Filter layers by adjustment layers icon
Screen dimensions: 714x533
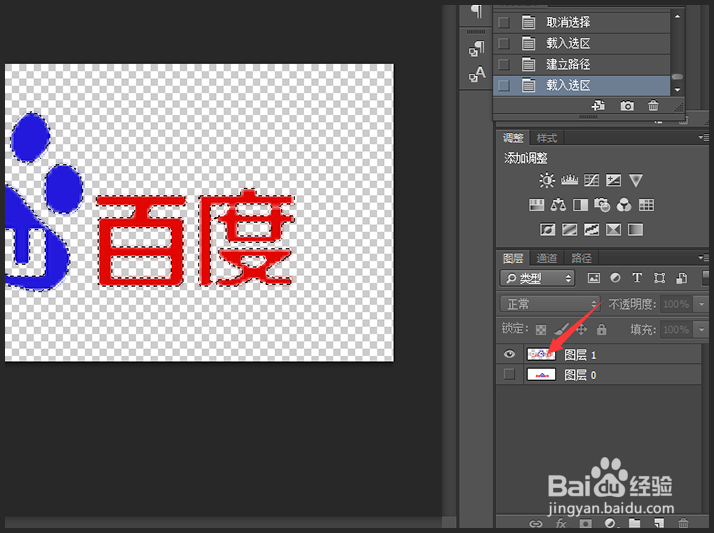coord(615,278)
